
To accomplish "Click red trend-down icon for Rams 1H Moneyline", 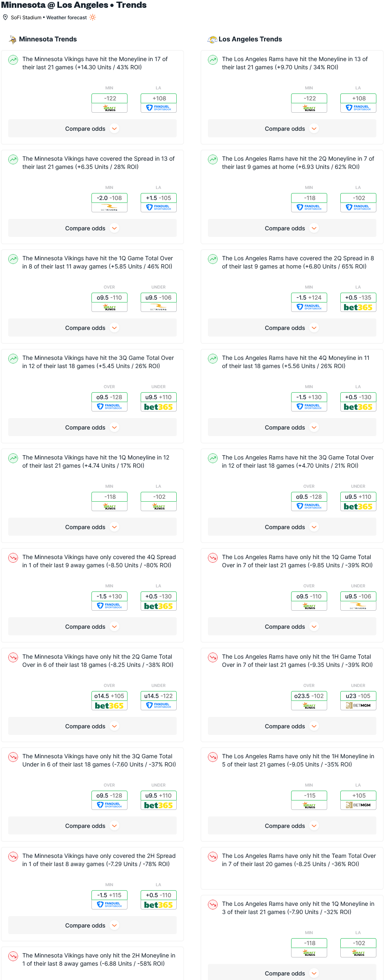I will click(x=213, y=757).
